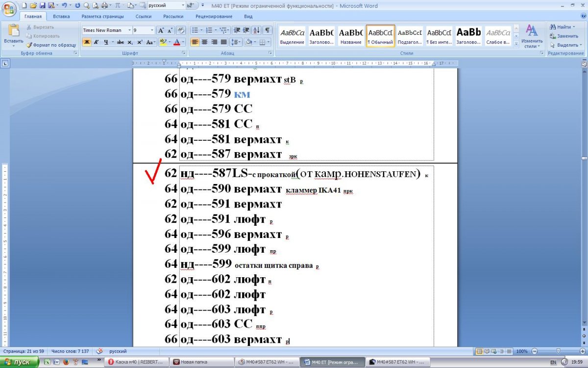Open taskbar item Каска м40 | REIBERT
This screenshot has height=368, width=588.
pyautogui.click(x=138, y=362)
